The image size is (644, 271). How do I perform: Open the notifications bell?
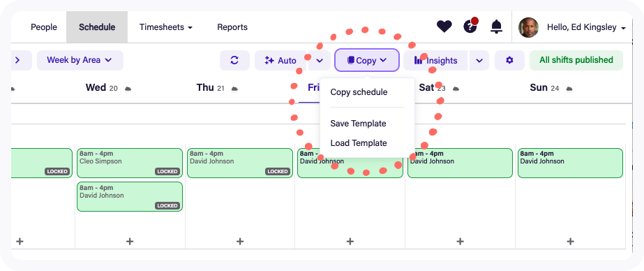click(x=497, y=27)
